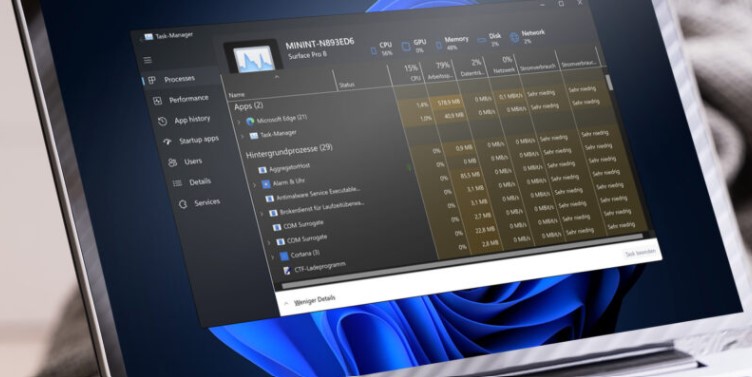Open the hamburger navigation menu
Screen dimensions: 752x377
(148, 60)
